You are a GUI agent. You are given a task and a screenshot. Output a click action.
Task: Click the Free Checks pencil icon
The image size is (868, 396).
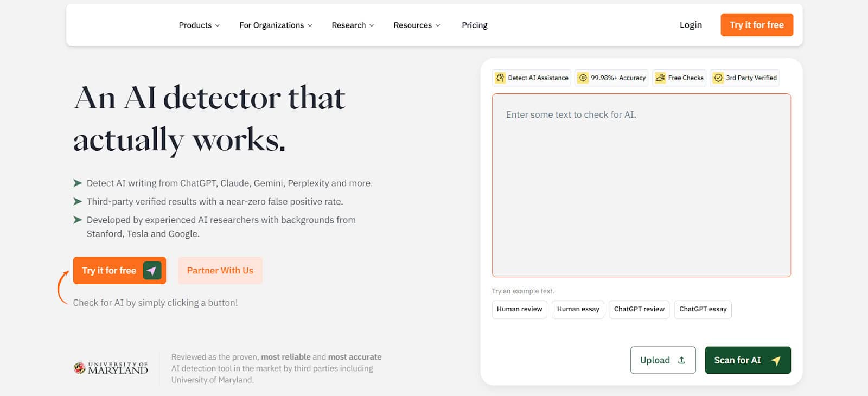point(660,78)
